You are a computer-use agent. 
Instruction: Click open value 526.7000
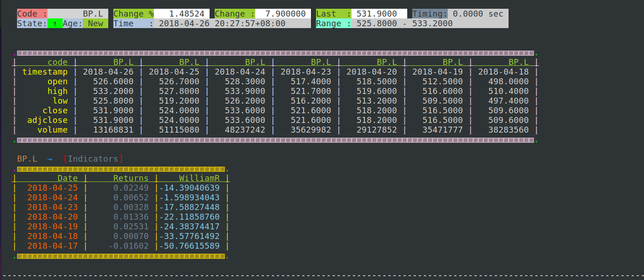pyautogui.click(x=179, y=82)
